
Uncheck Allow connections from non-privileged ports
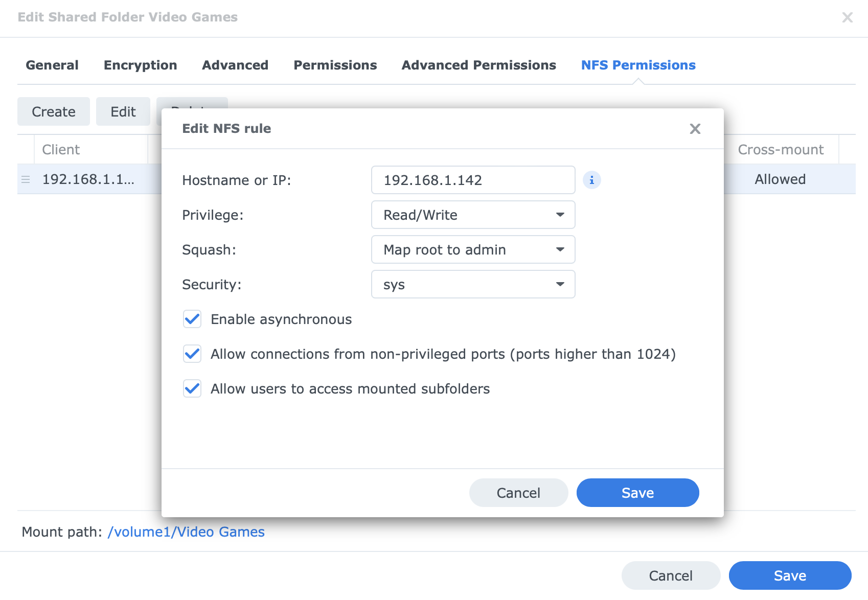pos(192,354)
